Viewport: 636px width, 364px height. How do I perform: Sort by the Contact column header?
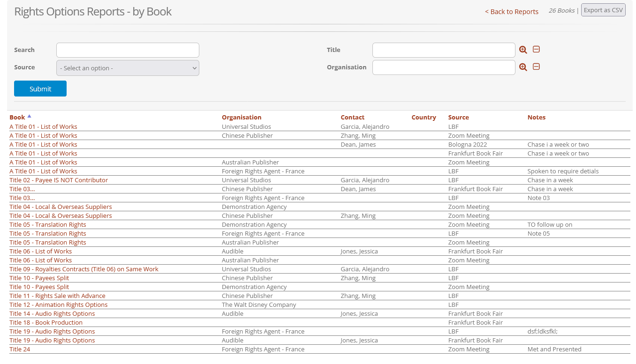[353, 118]
